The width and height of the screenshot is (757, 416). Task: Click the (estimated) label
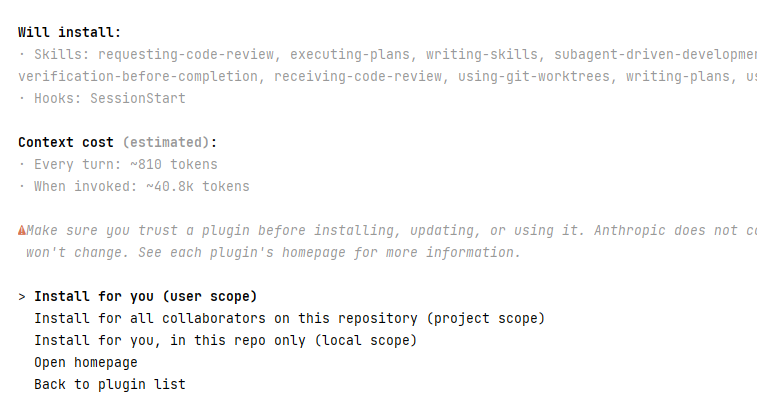[x=166, y=142]
